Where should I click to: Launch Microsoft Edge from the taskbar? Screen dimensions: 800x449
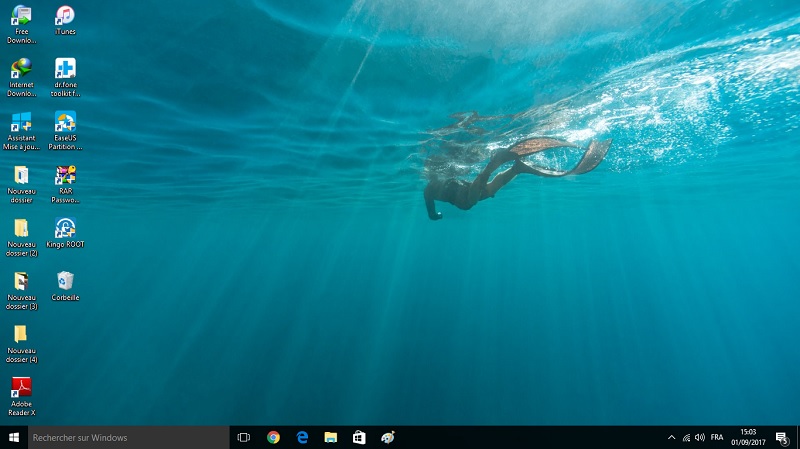pyautogui.click(x=303, y=437)
